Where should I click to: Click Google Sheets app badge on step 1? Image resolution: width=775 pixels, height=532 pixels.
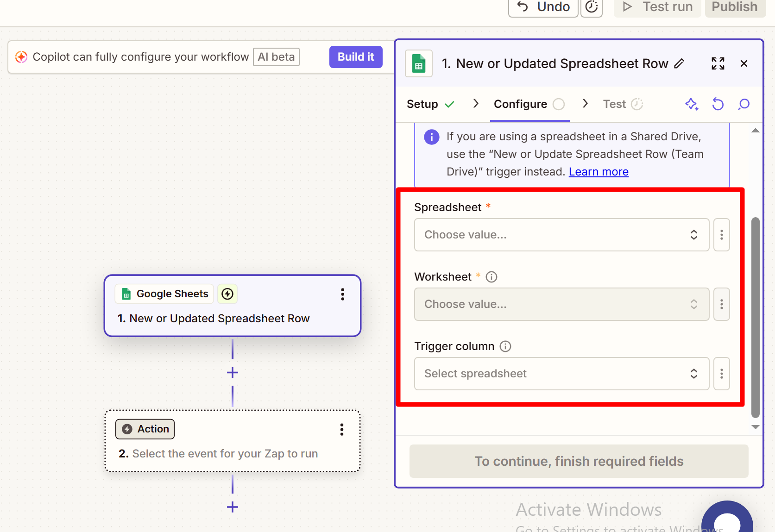pyautogui.click(x=164, y=294)
